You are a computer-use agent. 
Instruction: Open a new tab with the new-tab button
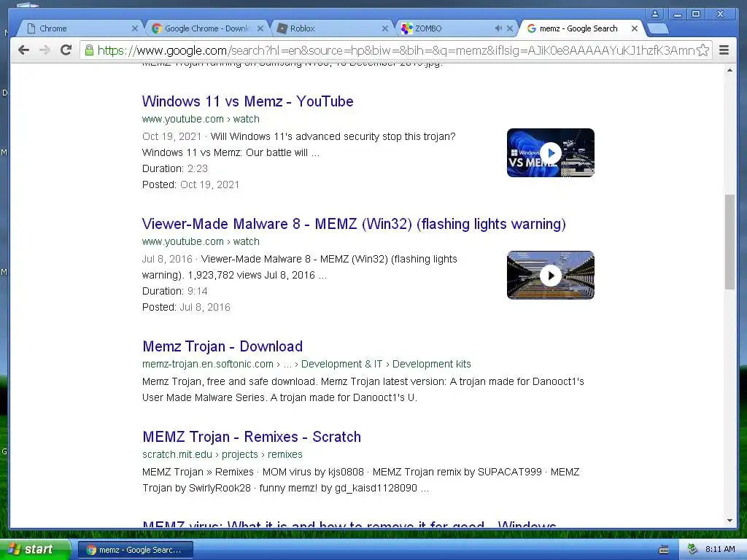pos(659,29)
